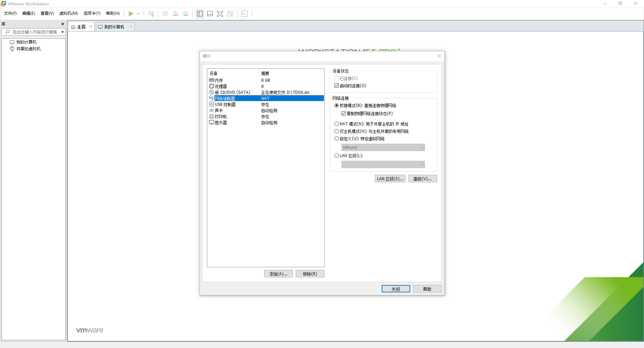The image size is (644, 348).
Task: Open the 文件(F) menu
Action: coord(10,13)
